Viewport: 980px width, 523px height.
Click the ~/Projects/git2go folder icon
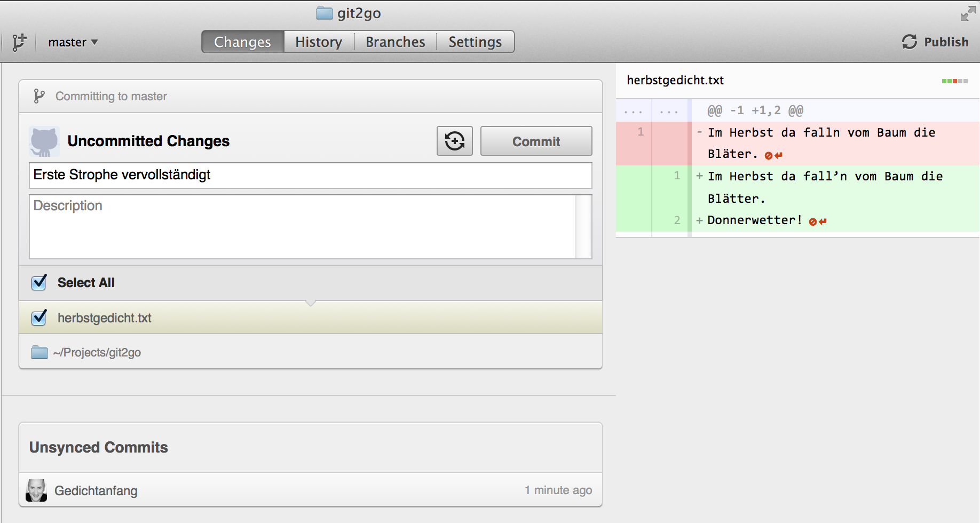pyautogui.click(x=39, y=352)
